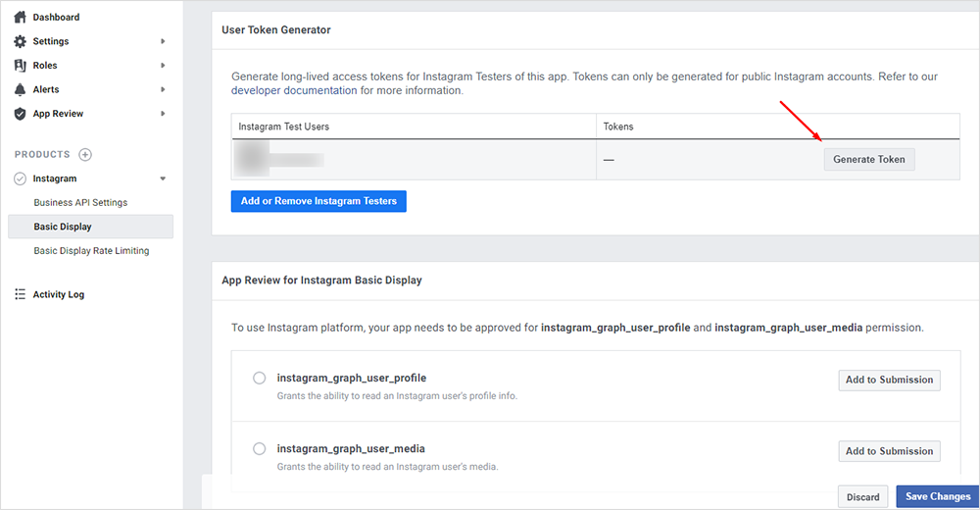Select Basic Display in sidebar
Screen dimensions: 980x510
90,227
